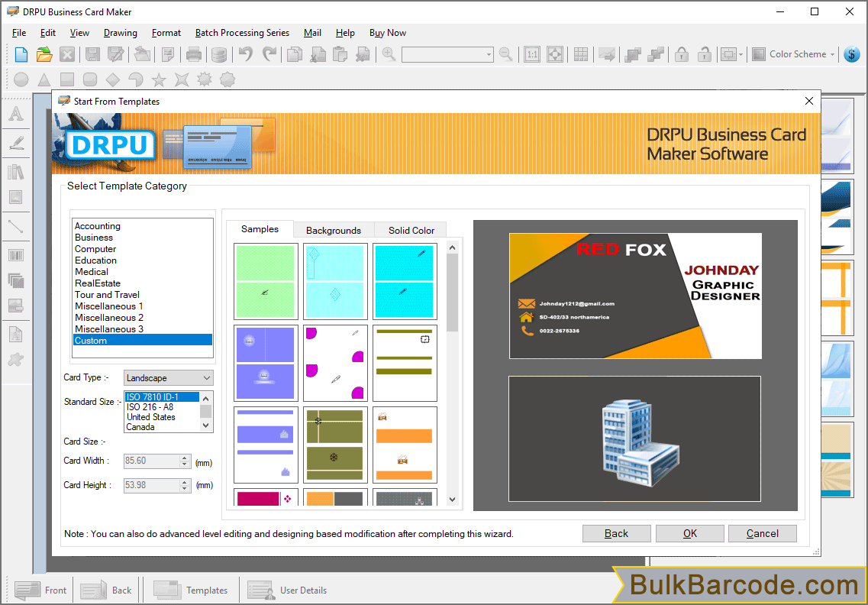Close the Start From Templates dialog
Viewport: 868px width, 605px height.
[x=808, y=101]
